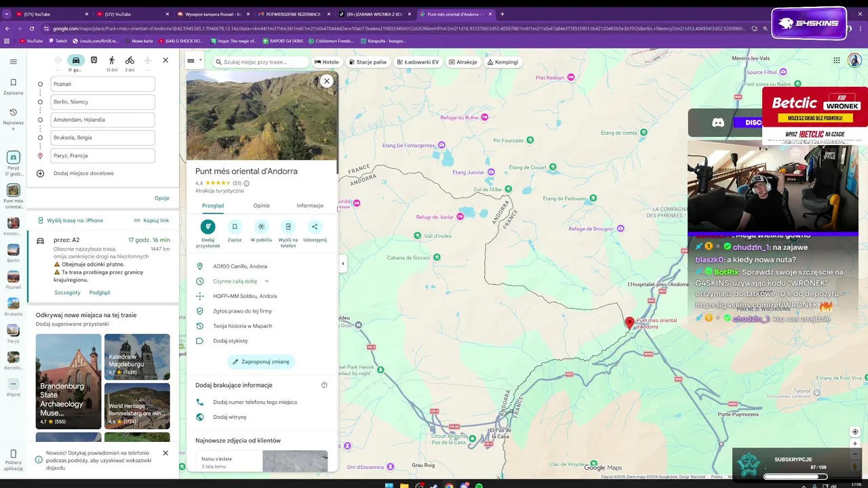Switch to Informacje tab

pos(310,205)
